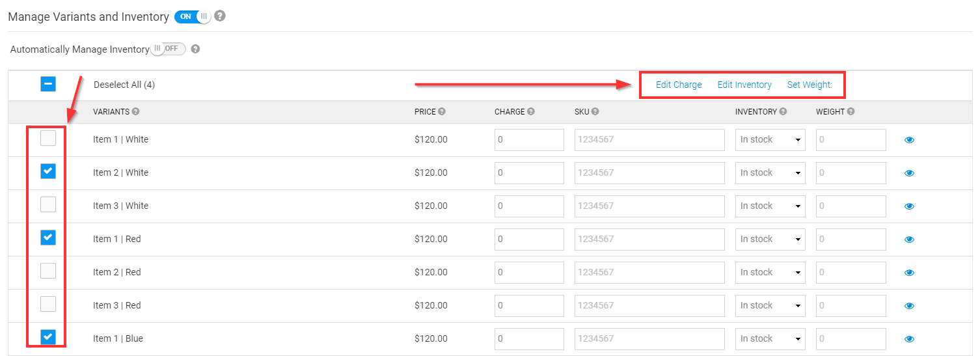
Task: Click the help icon next to SKU header
Action: point(595,112)
